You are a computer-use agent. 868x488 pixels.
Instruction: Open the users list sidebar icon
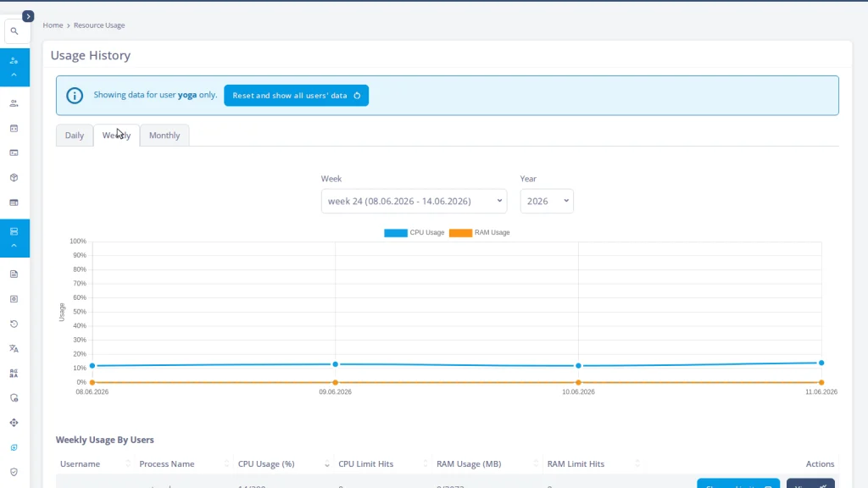tap(14, 103)
